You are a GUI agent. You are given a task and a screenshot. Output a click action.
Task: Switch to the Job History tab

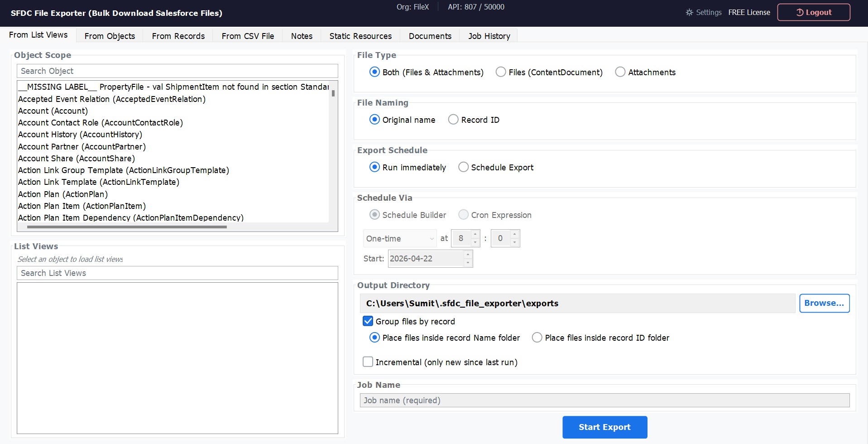pos(488,36)
